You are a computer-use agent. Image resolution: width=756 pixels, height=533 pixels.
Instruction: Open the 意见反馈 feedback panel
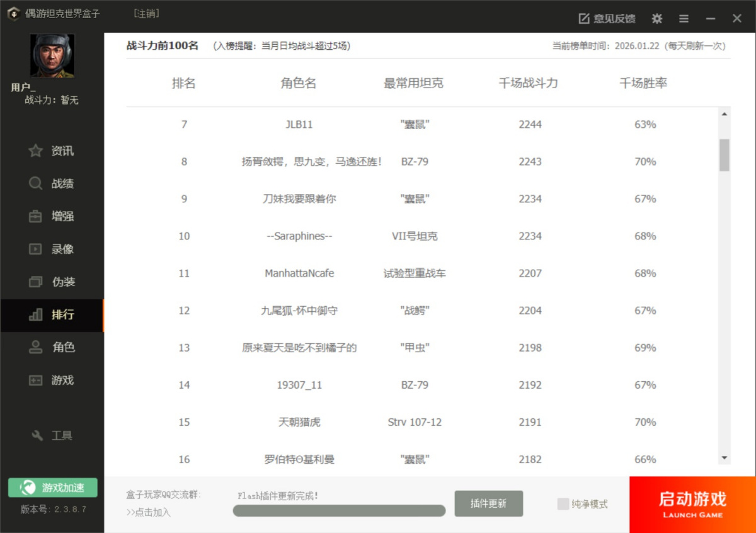[605, 18]
